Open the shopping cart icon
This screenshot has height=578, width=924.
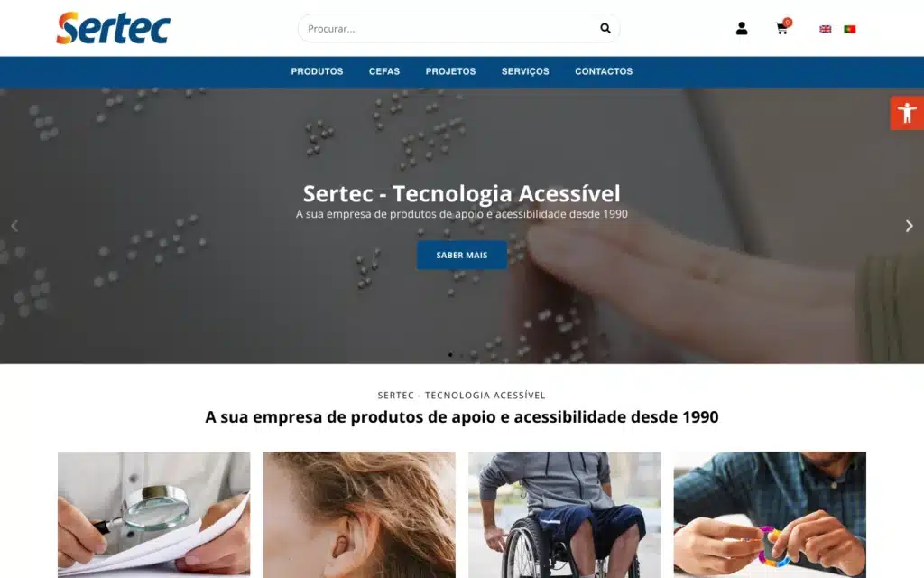(x=782, y=27)
